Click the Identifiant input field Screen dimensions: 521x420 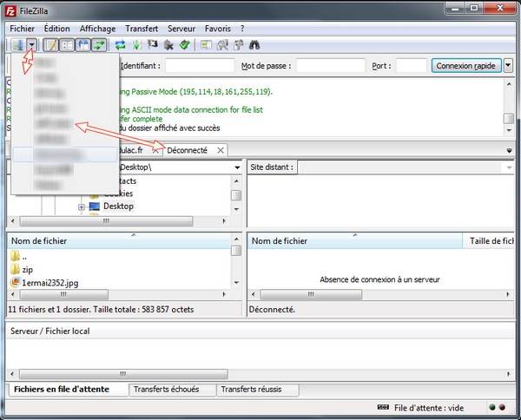pyautogui.click(x=200, y=66)
